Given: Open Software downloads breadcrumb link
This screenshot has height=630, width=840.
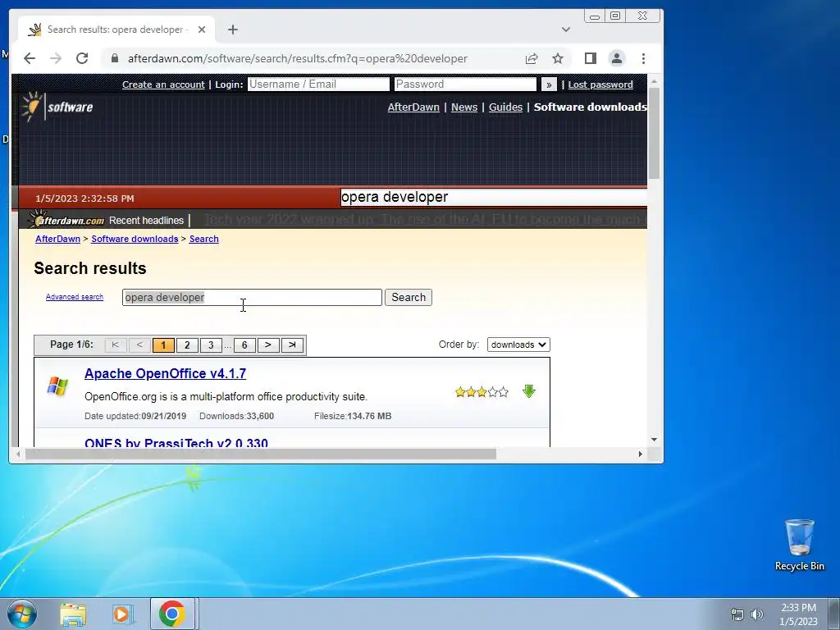Looking at the screenshot, I should [135, 239].
